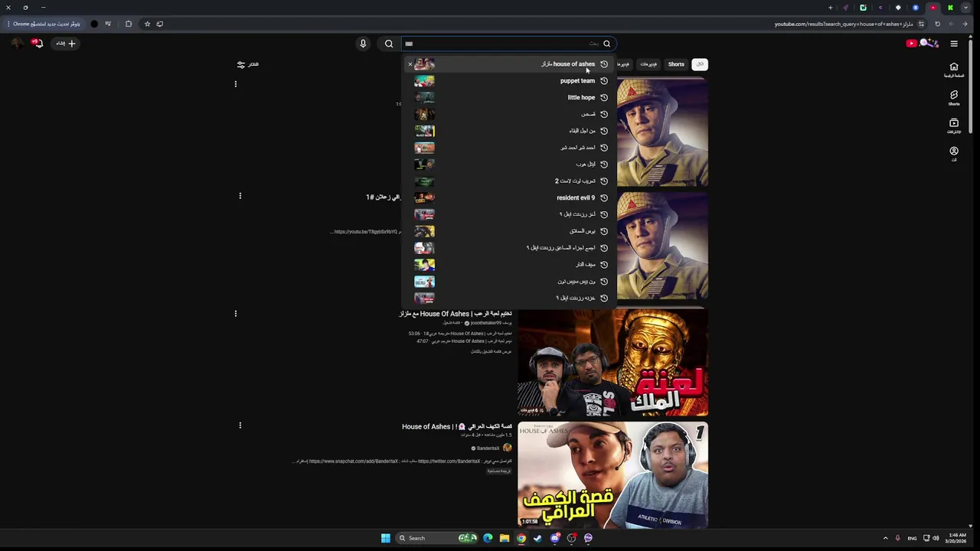
Task: Open the playlist episode lasting 53:06
Action: click(x=460, y=334)
